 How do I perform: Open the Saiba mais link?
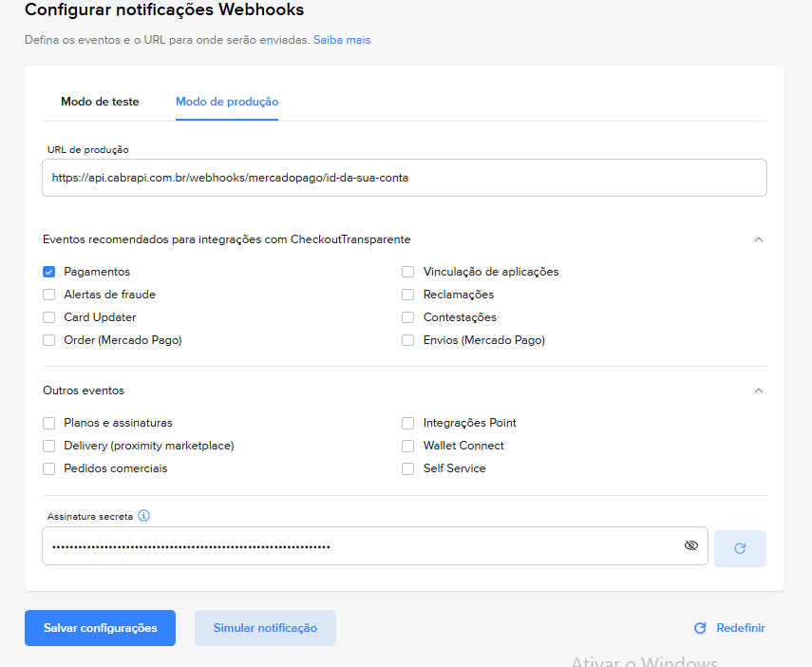coord(342,40)
